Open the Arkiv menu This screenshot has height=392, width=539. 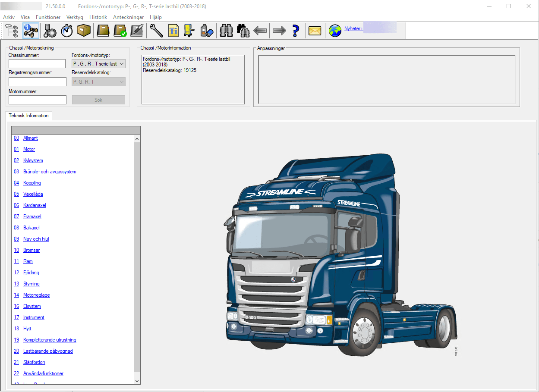[x=9, y=17]
